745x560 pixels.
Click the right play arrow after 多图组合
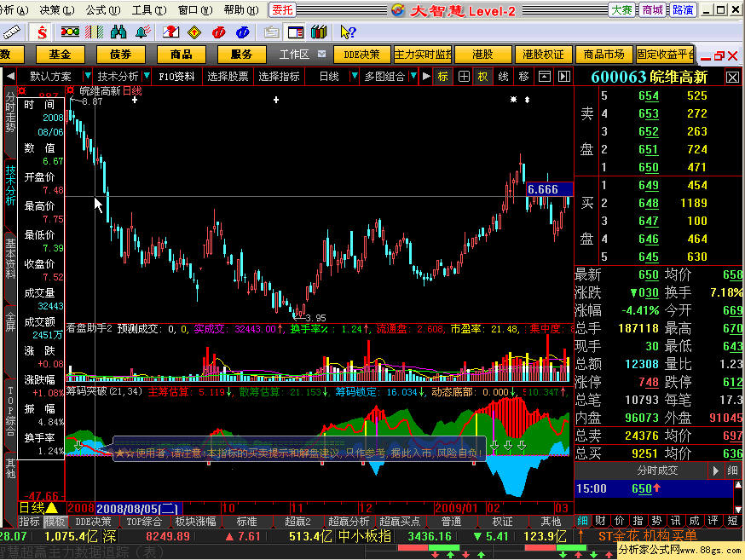point(426,77)
